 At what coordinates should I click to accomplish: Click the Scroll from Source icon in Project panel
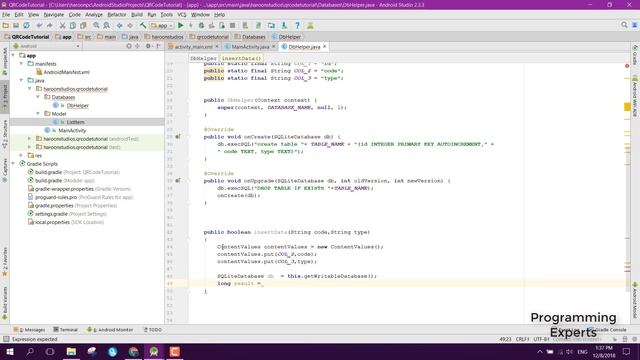coord(129,46)
